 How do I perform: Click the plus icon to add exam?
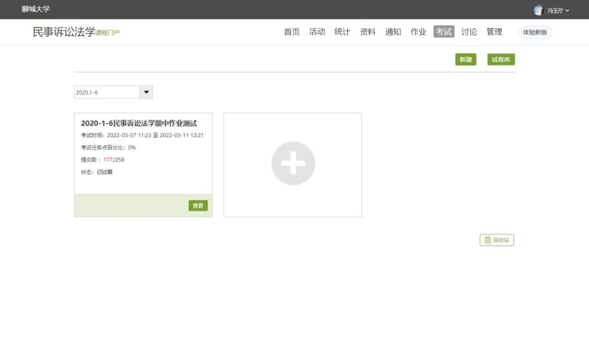pyautogui.click(x=293, y=164)
